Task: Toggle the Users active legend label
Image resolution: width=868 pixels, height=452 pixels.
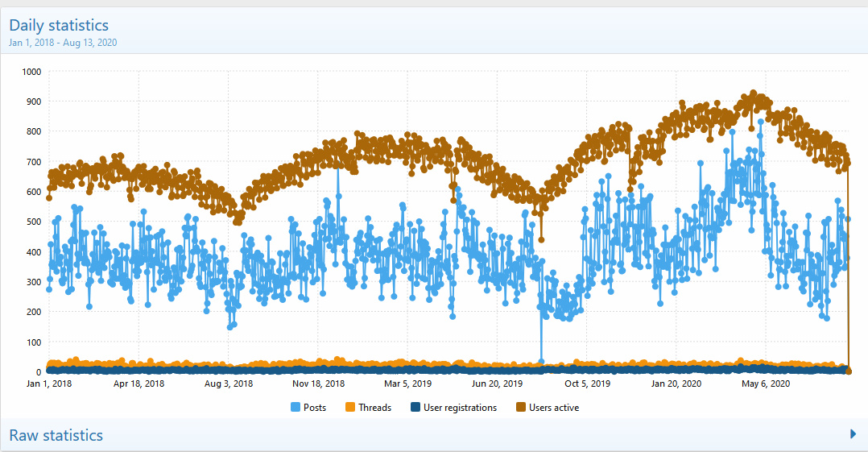Action: (554, 408)
